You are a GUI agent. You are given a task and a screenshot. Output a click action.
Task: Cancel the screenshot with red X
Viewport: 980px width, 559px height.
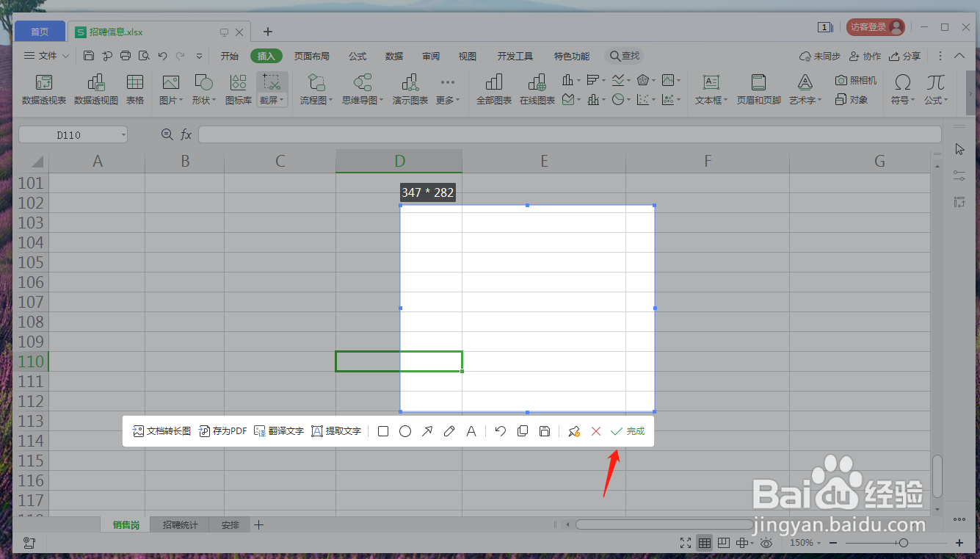coord(596,431)
